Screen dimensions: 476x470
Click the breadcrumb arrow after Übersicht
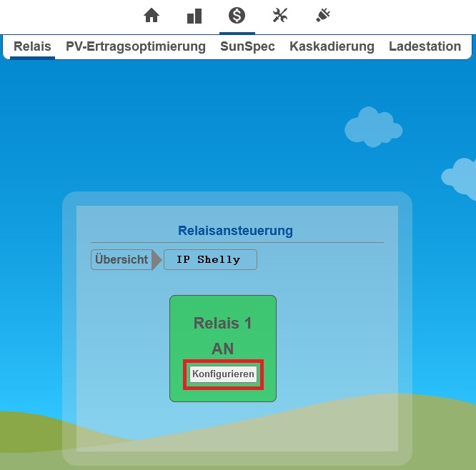tap(157, 259)
